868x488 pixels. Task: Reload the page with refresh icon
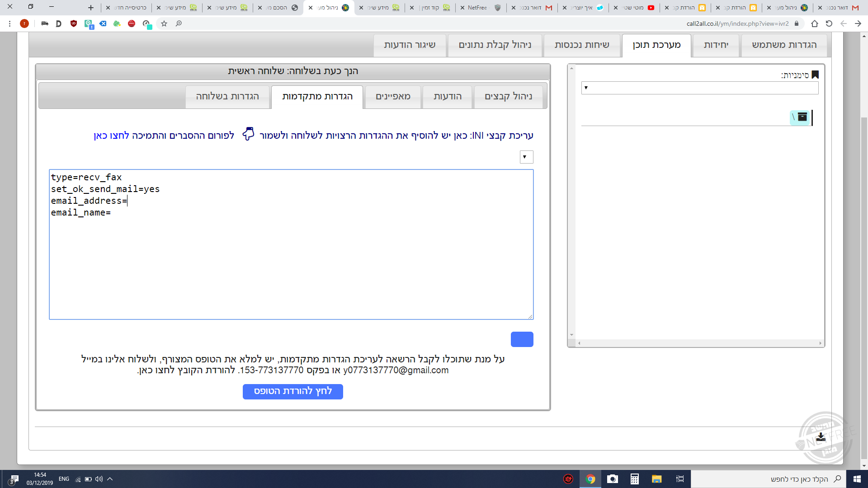click(829, 23)
